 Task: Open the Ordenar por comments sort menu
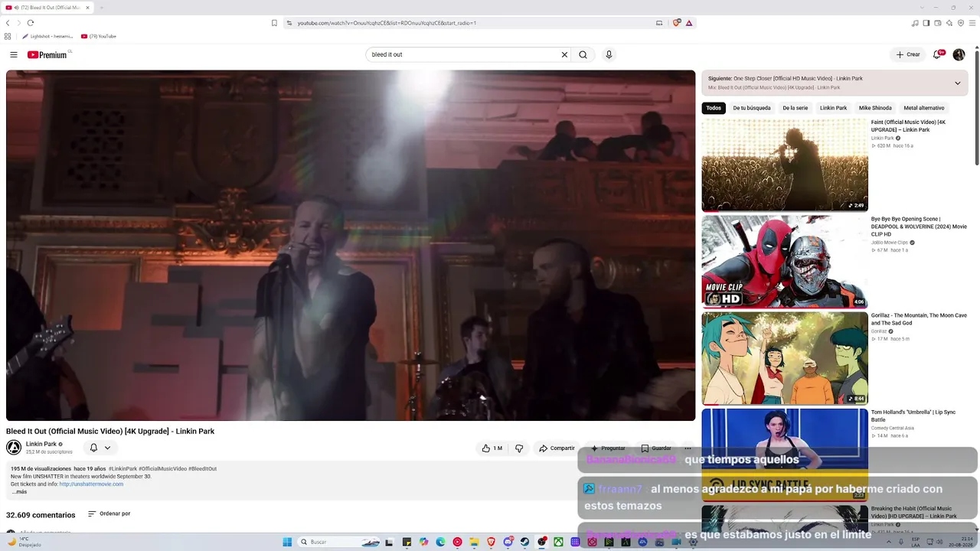click(109, 514)
